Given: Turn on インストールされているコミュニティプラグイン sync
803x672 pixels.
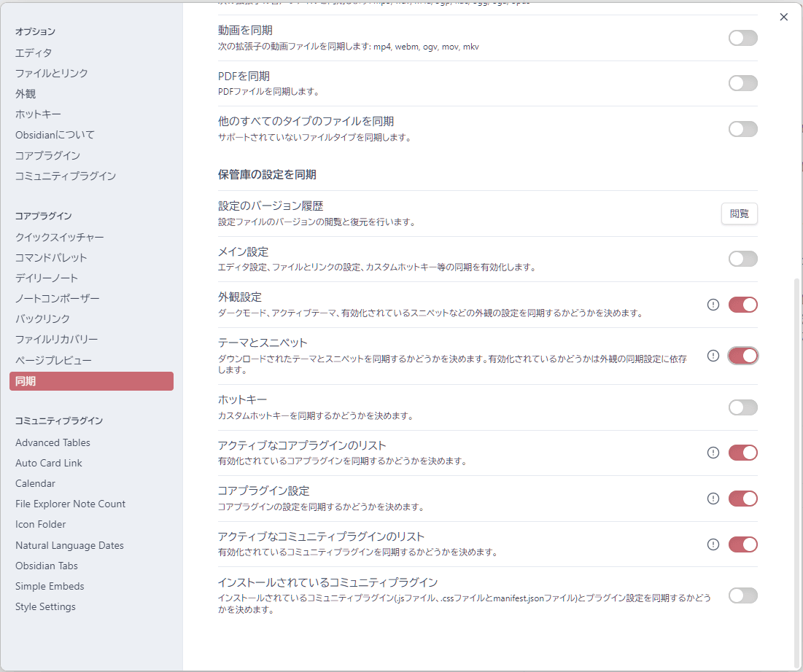Looking at the screenshot, I should coord(742,595).
